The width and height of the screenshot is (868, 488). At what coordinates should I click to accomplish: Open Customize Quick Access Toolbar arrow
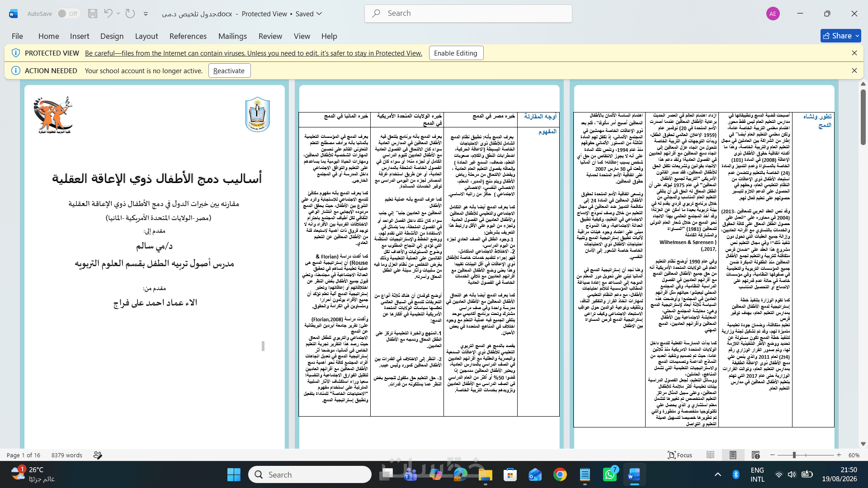point(146,14)
